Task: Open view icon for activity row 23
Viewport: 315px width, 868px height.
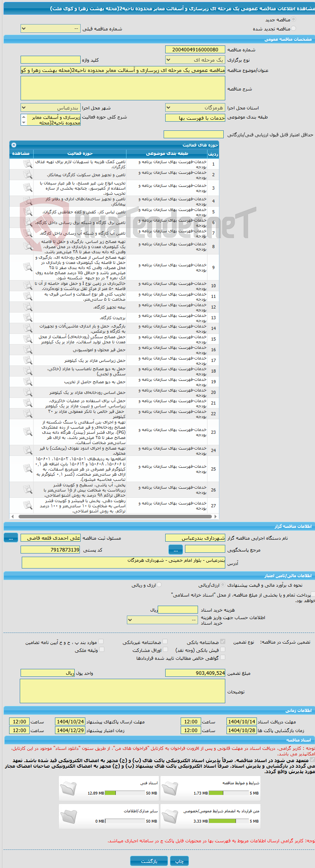Action: point(28,432)
